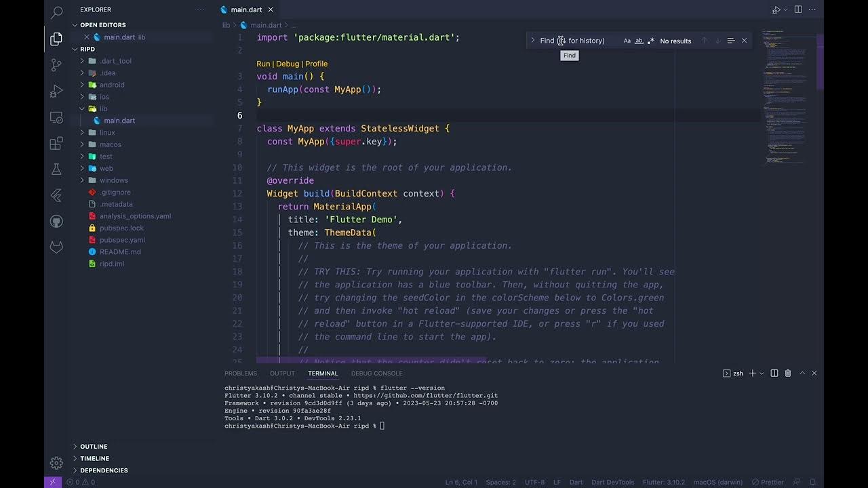Toggle Match Whole Word in find widget
The width and height of the screenshot is (868, 488).
[639, 41]
